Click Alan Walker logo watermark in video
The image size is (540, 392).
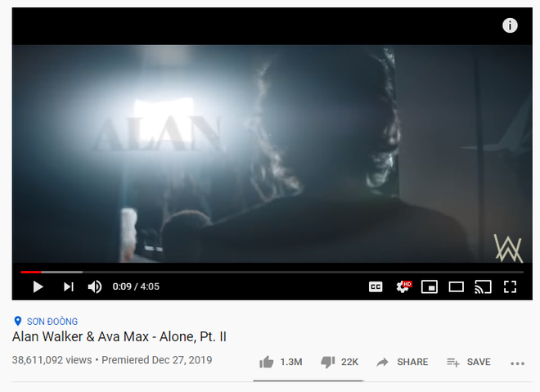(508, 248)
